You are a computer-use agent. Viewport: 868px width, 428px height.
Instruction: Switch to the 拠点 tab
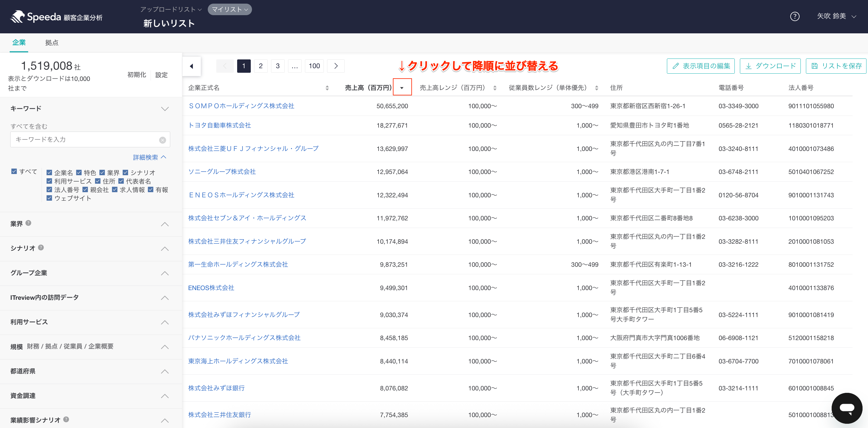coord(51,43)
